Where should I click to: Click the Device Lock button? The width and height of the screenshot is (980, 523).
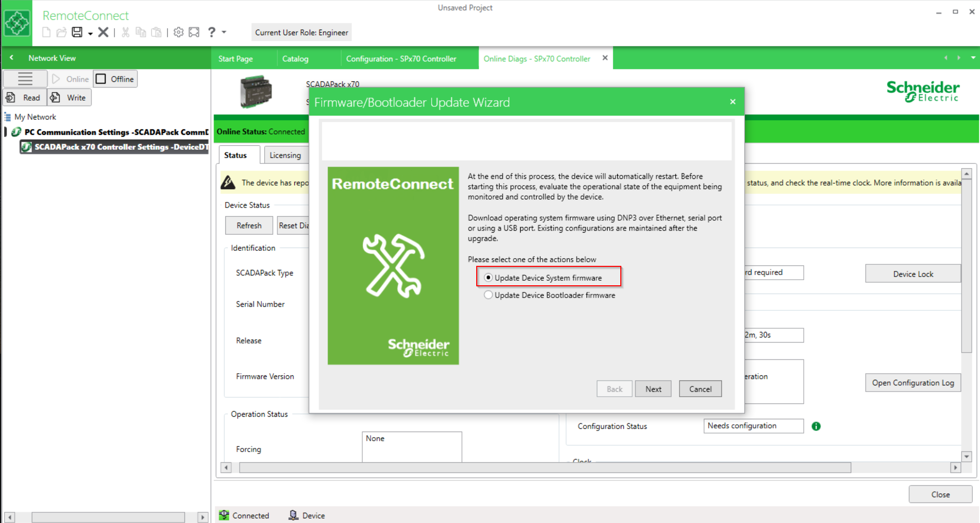click(913, 274)
